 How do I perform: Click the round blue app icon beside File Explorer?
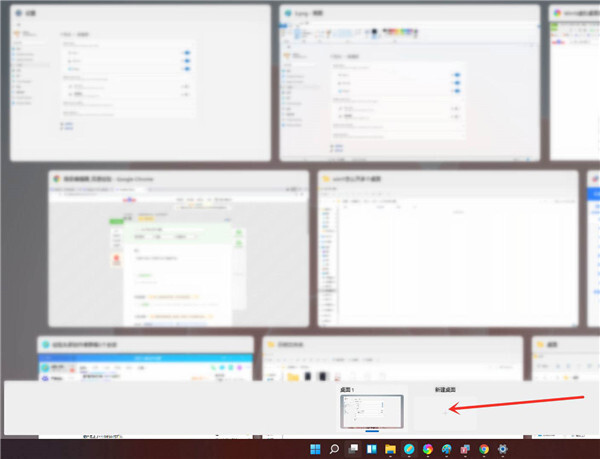pyautogui.click(x=409, y=450)
